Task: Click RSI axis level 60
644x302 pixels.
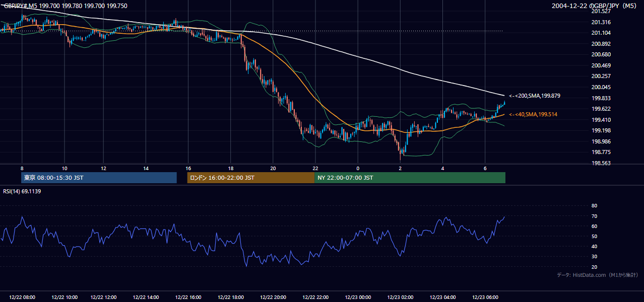Action: click(x=594, y=226)
